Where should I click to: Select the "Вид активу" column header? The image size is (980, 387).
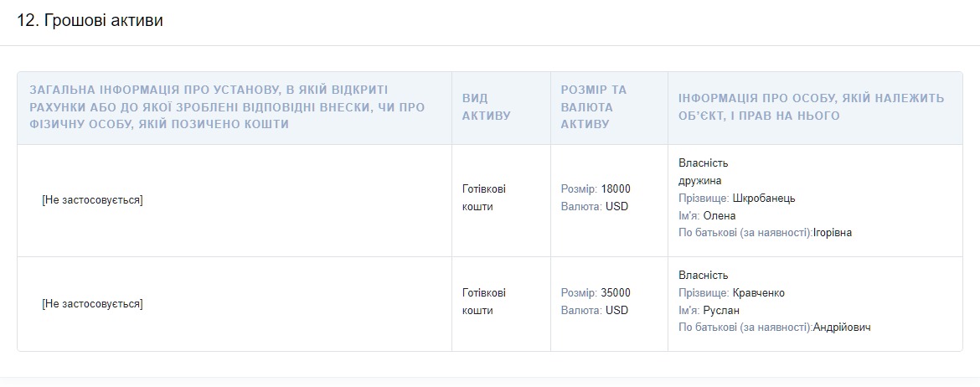(487, 106)
